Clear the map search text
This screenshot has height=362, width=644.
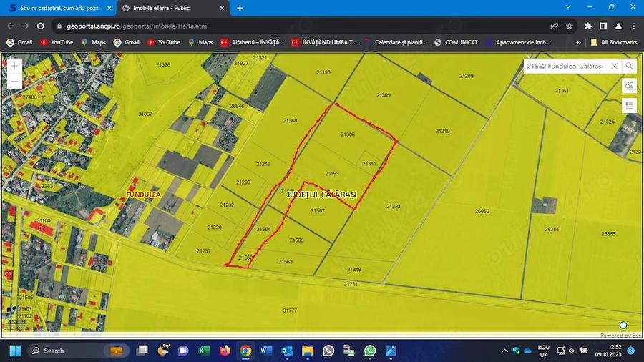(x=614, y=66)
